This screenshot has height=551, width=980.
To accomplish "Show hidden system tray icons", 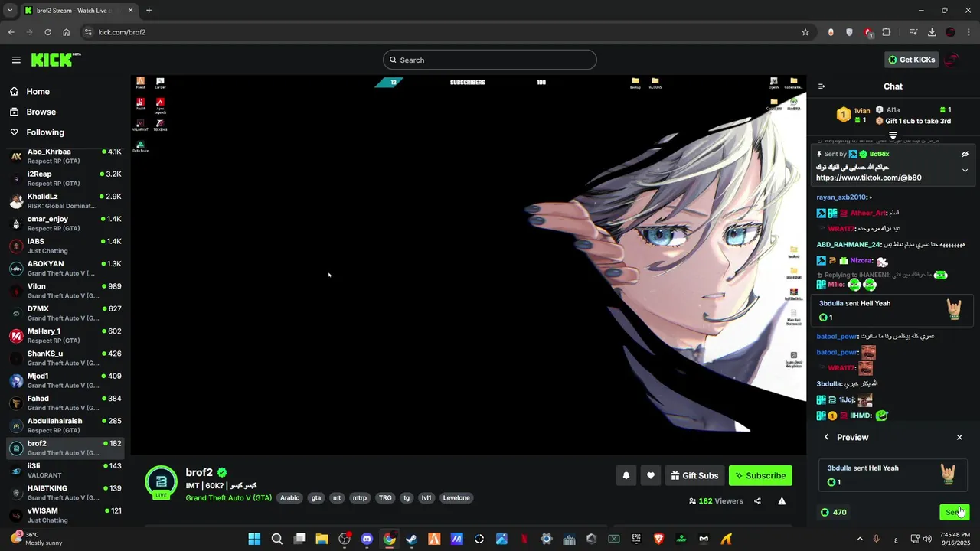I will pos(859,539).
